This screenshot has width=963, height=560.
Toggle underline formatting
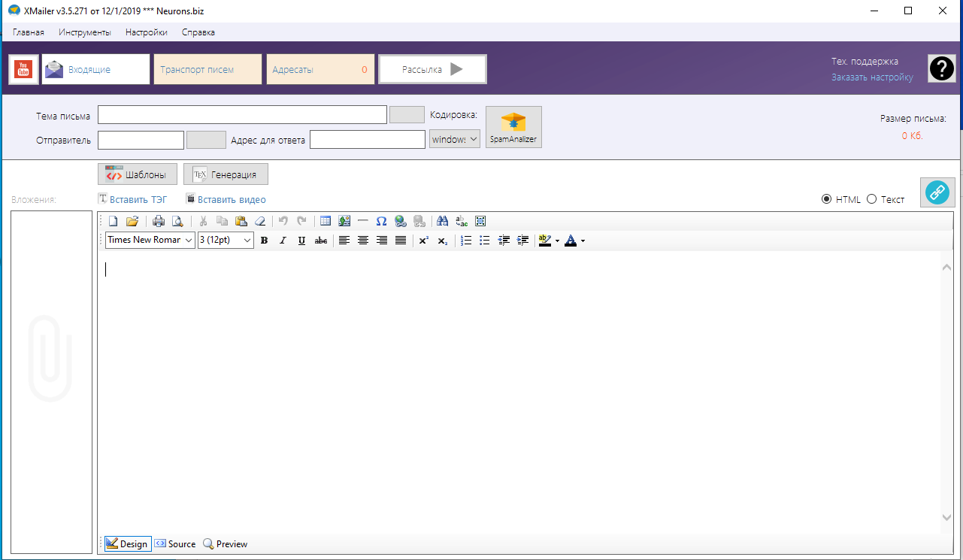[x=301, y=241]
